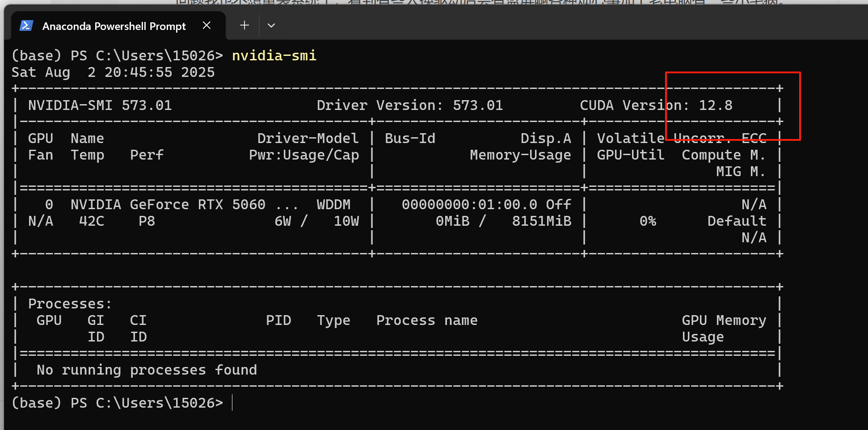
Task: Click the Bus-Id 00000000:01:00.0 value
Action: 469,204
